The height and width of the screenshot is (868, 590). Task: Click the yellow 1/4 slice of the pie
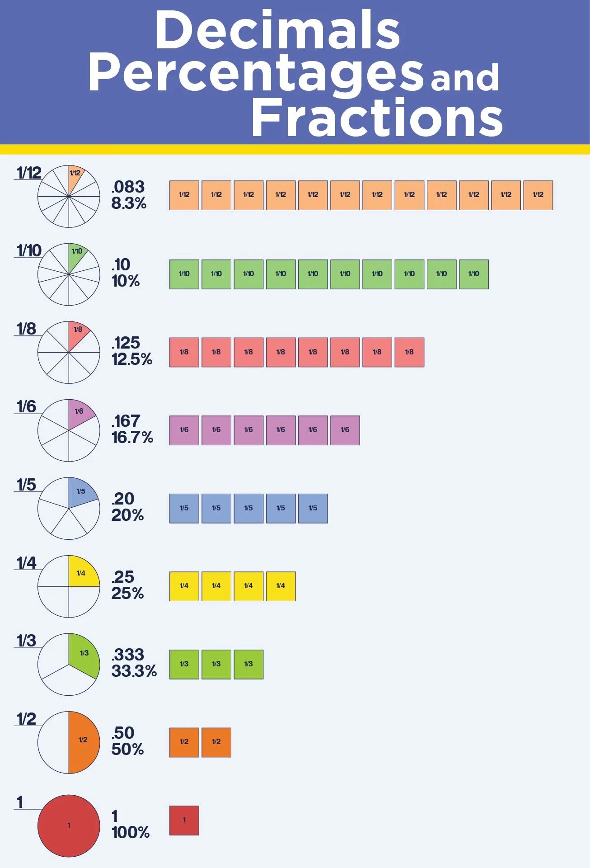coord(83,573)
